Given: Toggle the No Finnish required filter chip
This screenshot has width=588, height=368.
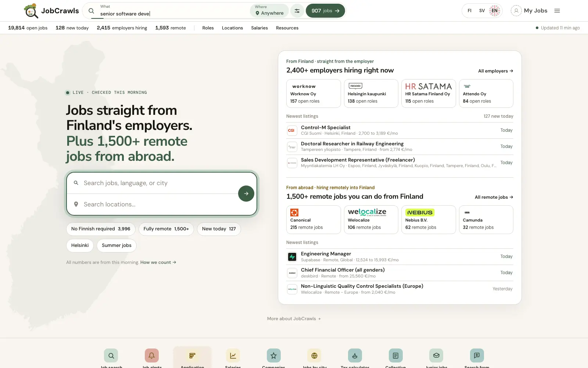Looking at the screenshot, I should pos(101,229).
